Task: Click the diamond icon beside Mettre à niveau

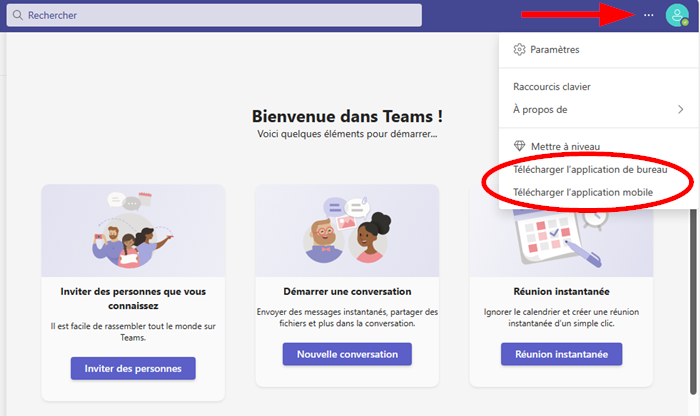Action: click(x=519, y=146)
